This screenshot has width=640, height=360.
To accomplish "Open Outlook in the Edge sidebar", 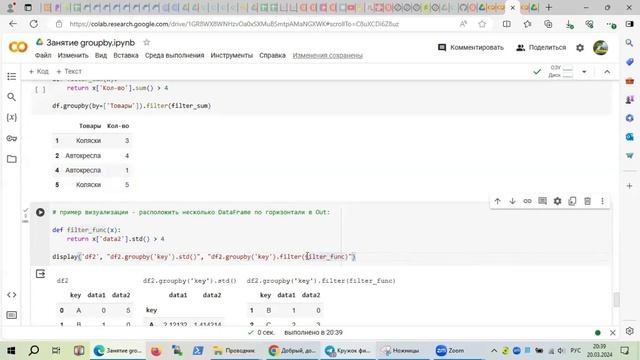I will pos(629,137).
